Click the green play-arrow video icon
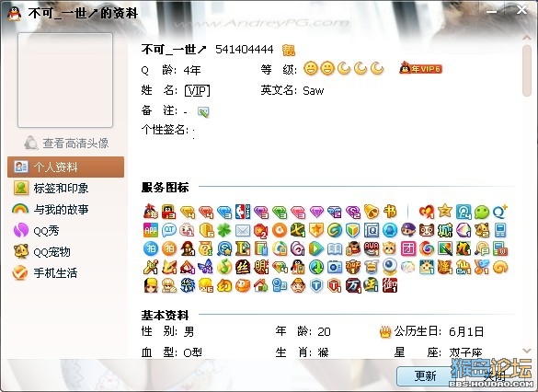This screenshot has width=538, height=392. [315, 248]
